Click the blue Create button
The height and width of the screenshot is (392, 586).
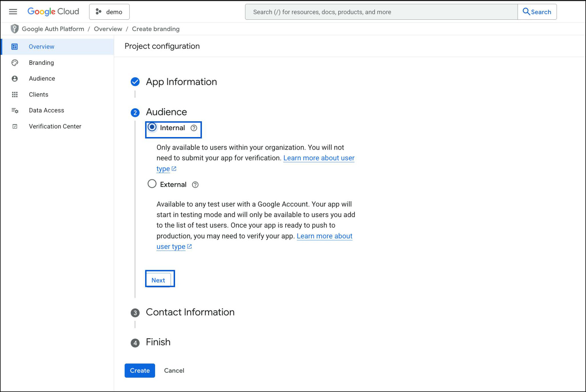pyautogui.click(x=140, y=370)
